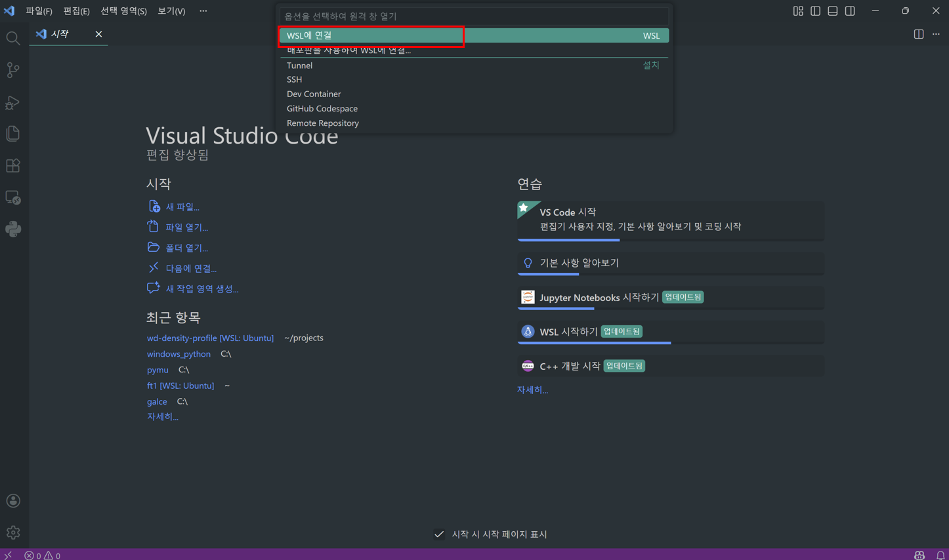This screenshot has width=949, height=560.
Task: Click the 폴더 열기 link
Action: point(186,248)
